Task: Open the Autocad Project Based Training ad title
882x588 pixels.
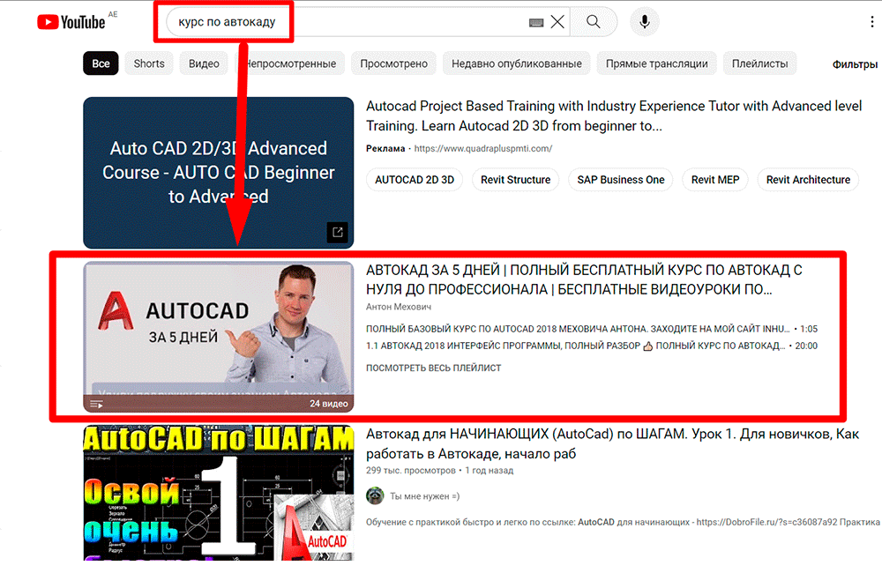Action: [614, 115]
